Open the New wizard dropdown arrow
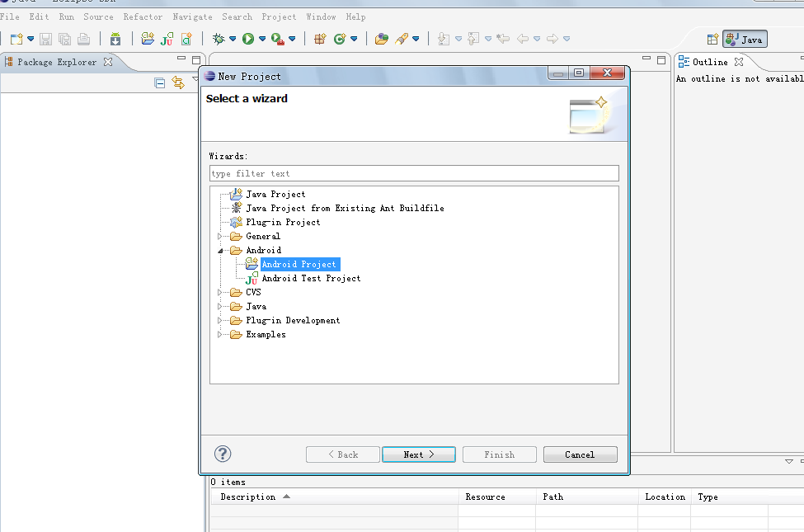Screen dimensions: 804x532 click(31, 39)
